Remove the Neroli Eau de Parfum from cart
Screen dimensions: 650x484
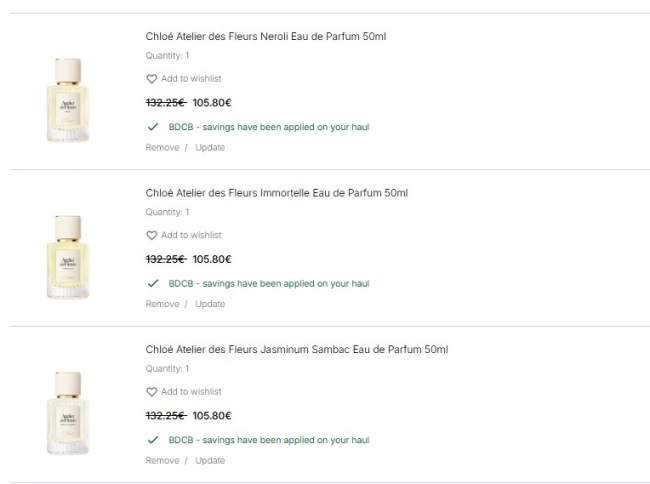click(x=162, y=148)
